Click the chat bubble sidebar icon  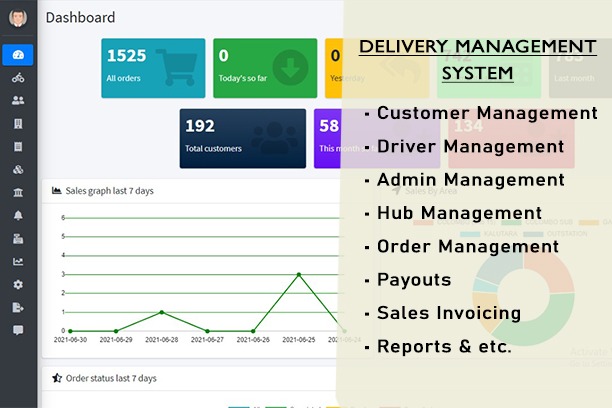tap(18, 330)
